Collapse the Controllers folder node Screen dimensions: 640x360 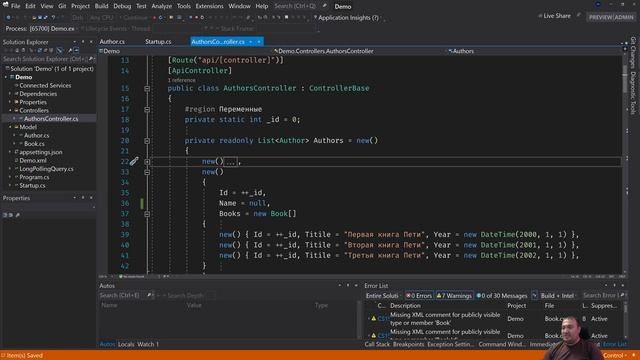[10, 111]
